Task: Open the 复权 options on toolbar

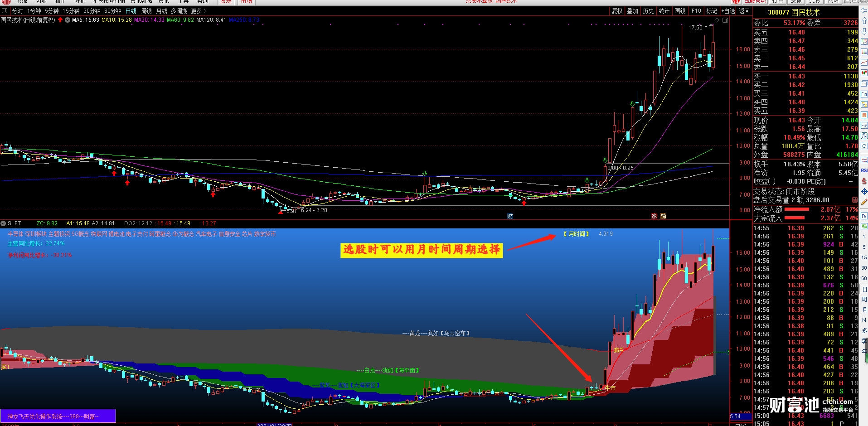Action: pos(617,11)
